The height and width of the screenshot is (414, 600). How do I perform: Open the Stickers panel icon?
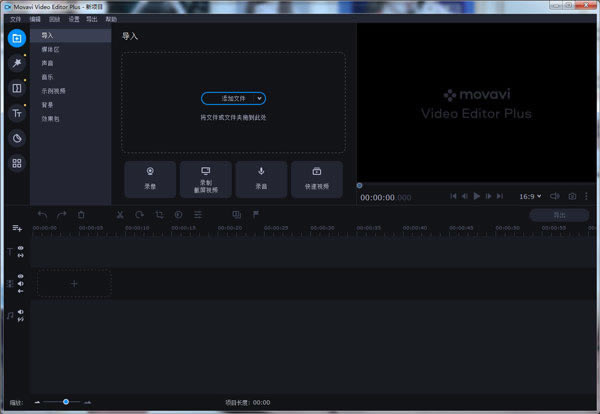coord(17,138)
